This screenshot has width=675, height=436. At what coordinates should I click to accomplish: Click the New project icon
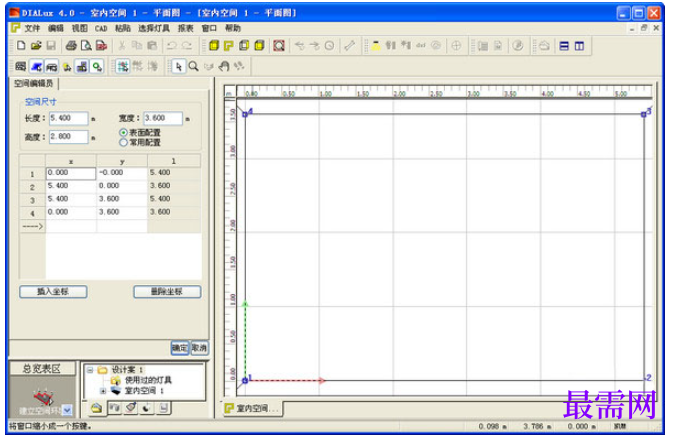tap(21, 45)
